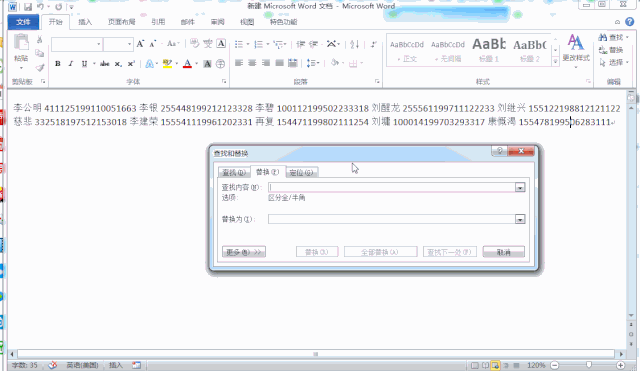Click the Sort icon
This screenshot has width=640, height=371.
point(354,44)
